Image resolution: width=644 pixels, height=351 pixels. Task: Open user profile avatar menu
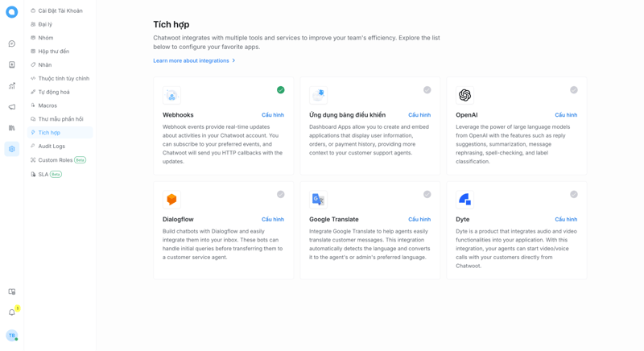click(12, 335)
